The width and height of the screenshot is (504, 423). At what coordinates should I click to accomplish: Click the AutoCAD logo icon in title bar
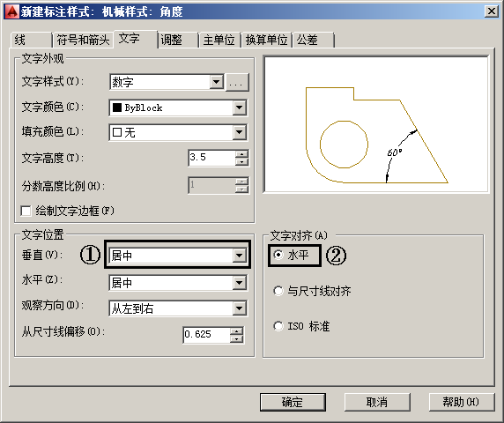(x=12, y=11)
